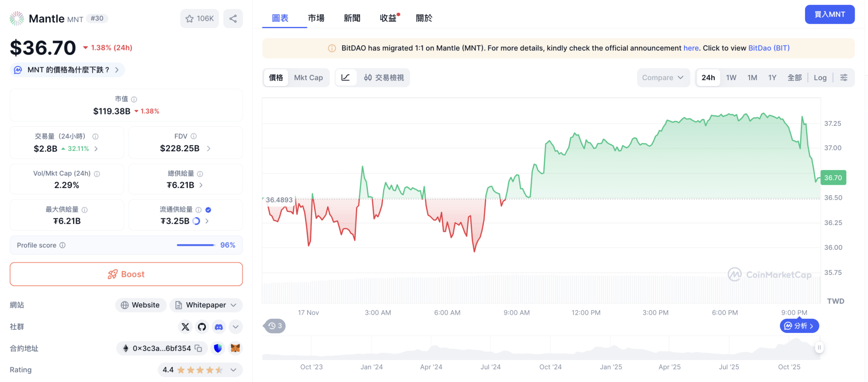Click the Mantle logo icon
The width and height of the screenshot is (868, 382).
[17, 19]
